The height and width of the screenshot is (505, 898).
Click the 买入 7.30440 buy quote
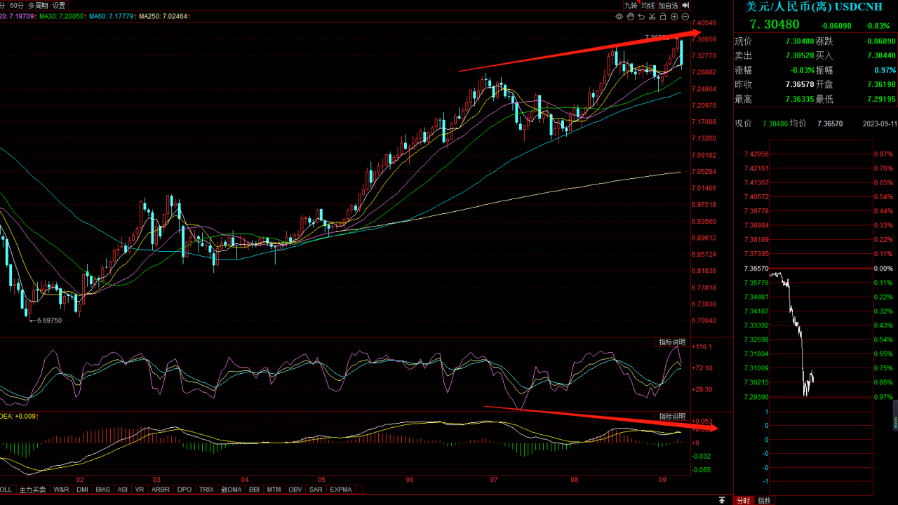(x=856, y=56)
